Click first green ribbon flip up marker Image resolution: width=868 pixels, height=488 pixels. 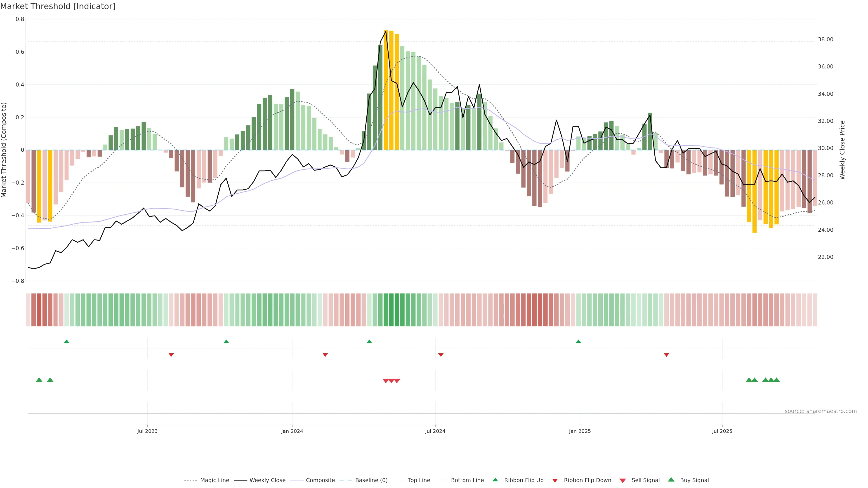coord(67,342)
